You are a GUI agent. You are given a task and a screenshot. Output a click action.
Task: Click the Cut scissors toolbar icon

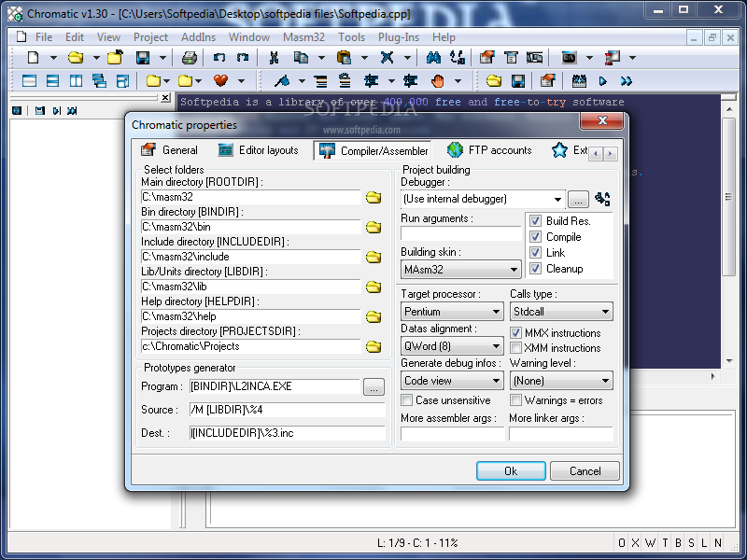[x=274, y=58]
